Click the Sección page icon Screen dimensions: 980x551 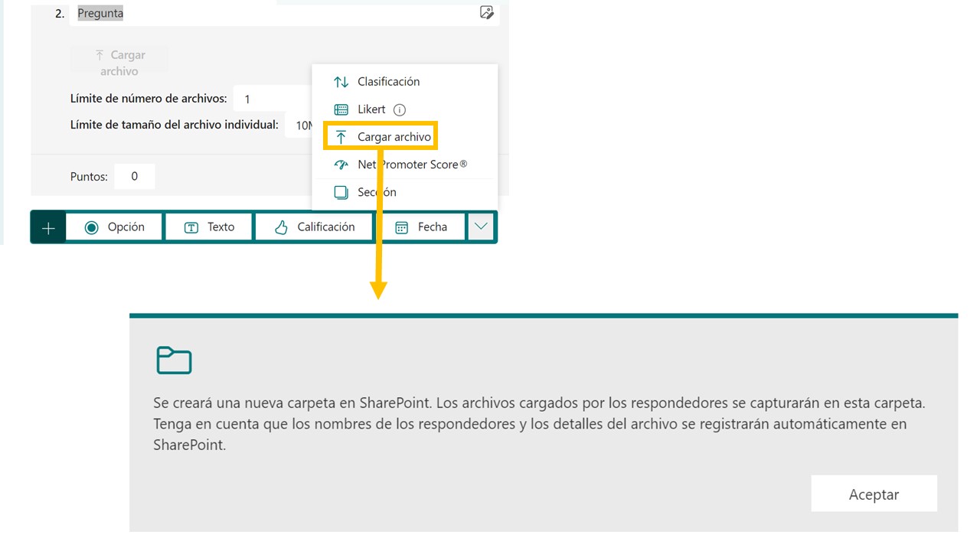[341, 192]
